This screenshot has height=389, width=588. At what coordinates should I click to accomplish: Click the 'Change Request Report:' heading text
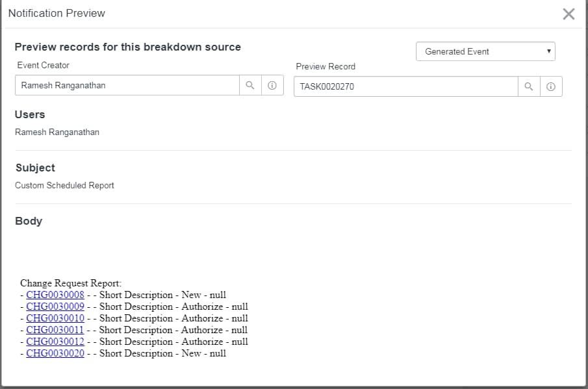[71, 283]
